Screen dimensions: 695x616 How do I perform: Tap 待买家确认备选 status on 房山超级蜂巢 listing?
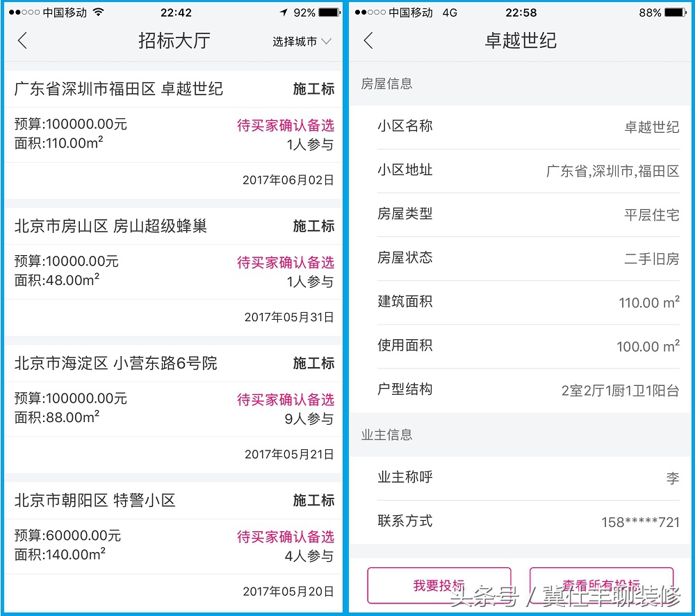[x=286, y=263]
